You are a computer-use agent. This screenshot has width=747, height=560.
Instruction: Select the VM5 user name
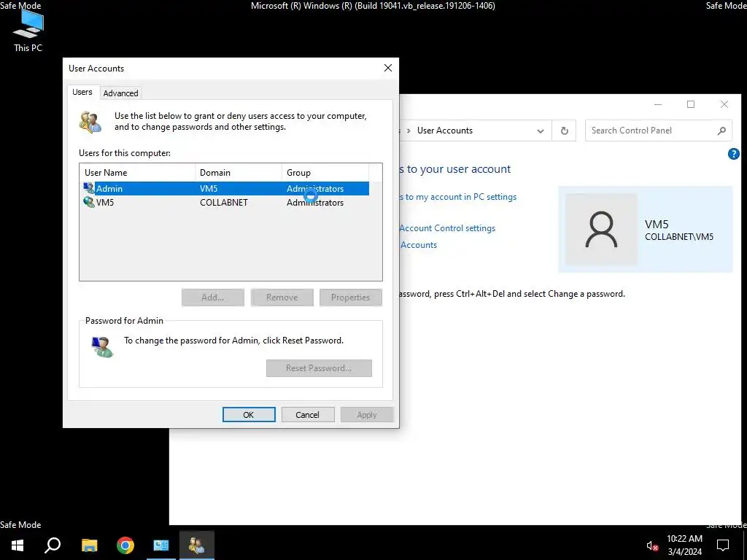click(x=105, y=203)
